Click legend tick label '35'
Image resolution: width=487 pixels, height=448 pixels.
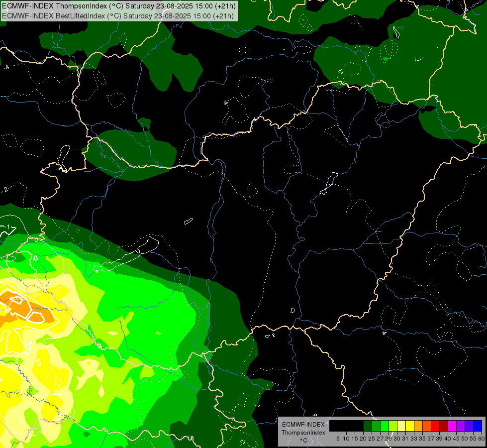423,439
